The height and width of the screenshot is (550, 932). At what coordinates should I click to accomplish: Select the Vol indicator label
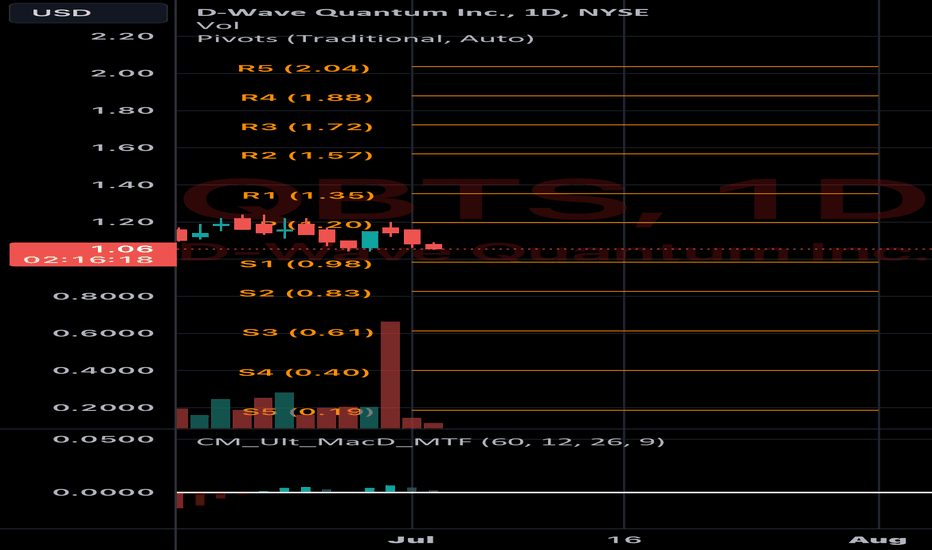218,26
